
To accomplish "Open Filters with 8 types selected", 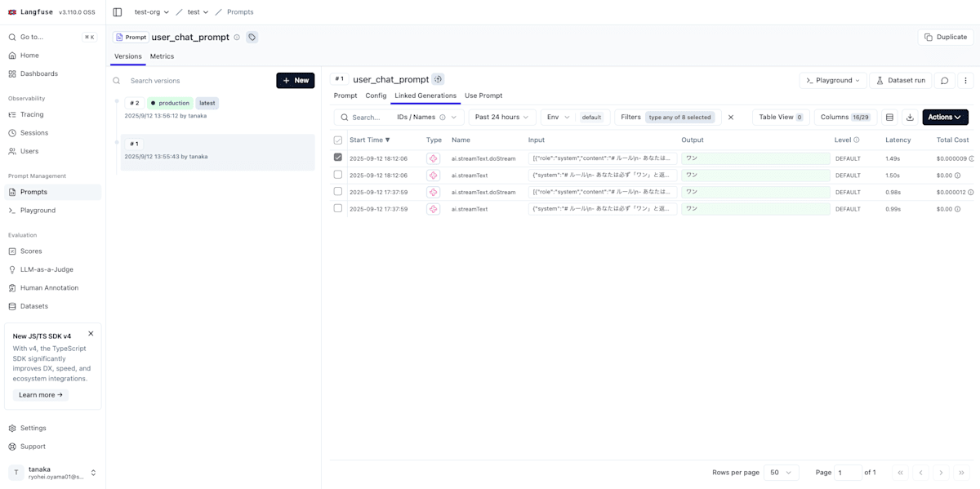I will [x=667, y=117].
